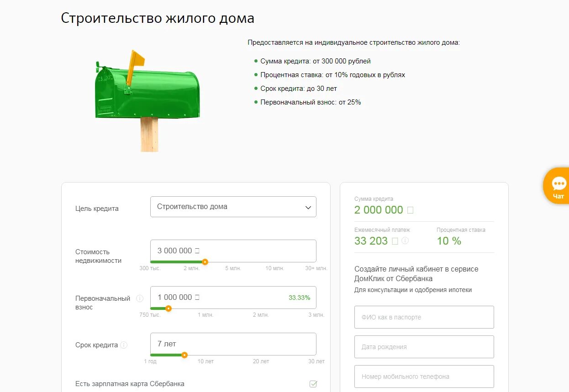Viewport: 569px width, 392px height.
Task: Focus the Стоимость недвижимости field 3 000 000
Action: click(233, 251)
